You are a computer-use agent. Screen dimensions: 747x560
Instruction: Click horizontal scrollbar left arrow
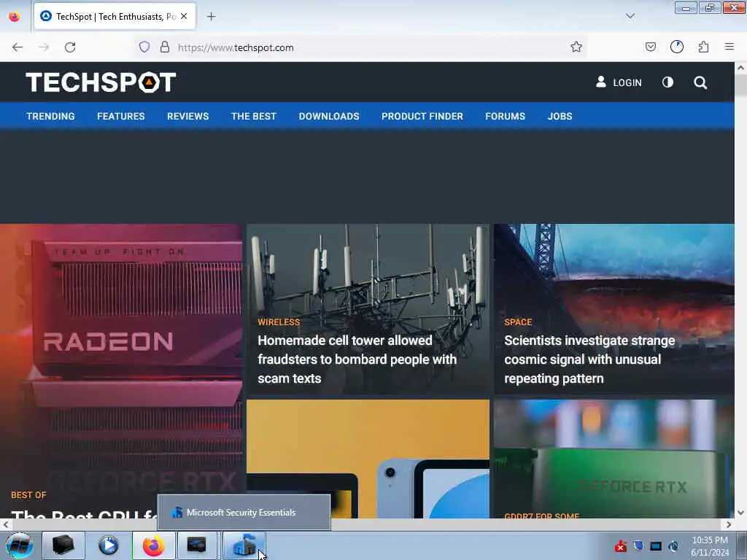click(6, 524)
